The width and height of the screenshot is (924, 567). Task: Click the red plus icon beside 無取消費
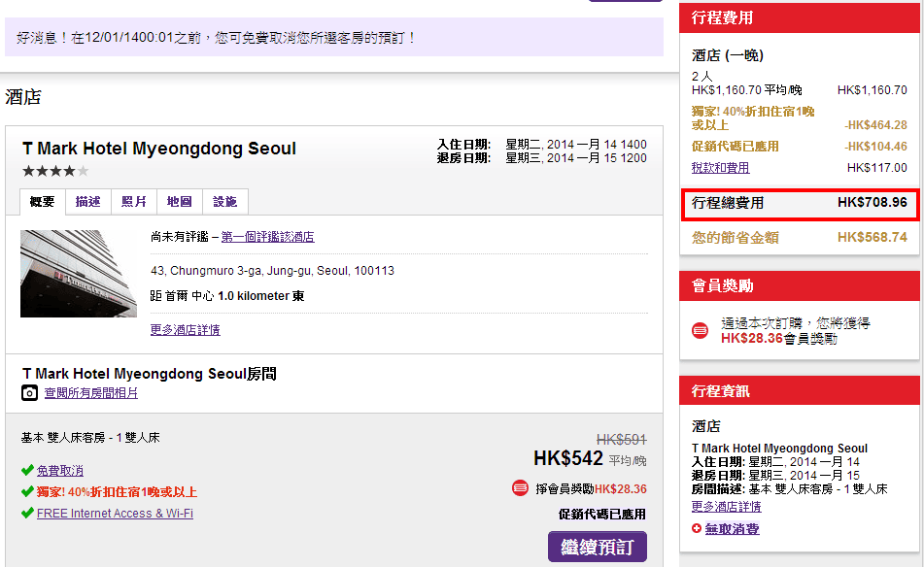[x=696, y=528]
